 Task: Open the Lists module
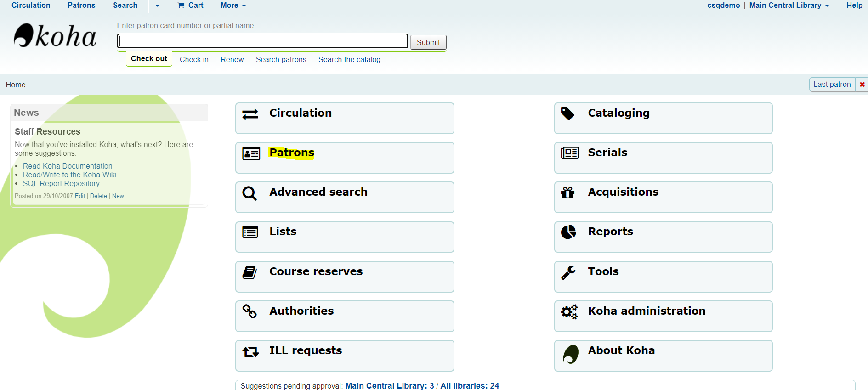click(x=345, y=237)
